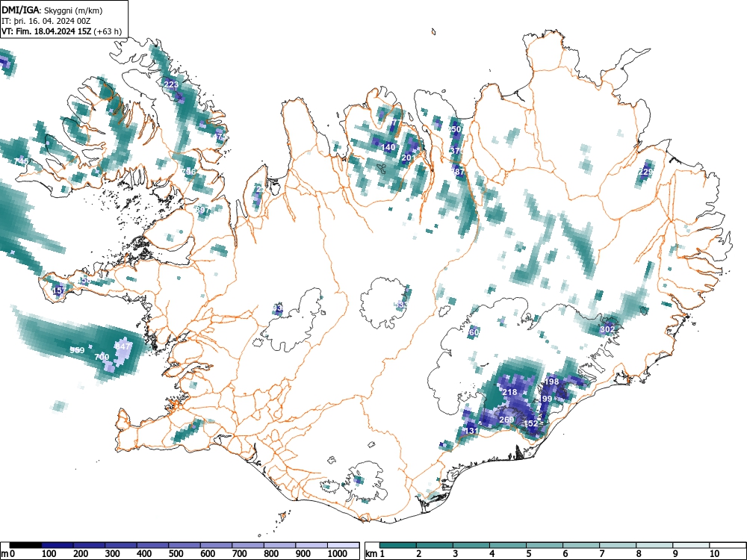
Task: Click the '157' value on Snæfellsnes peninsula
Action: click(60, 290)
